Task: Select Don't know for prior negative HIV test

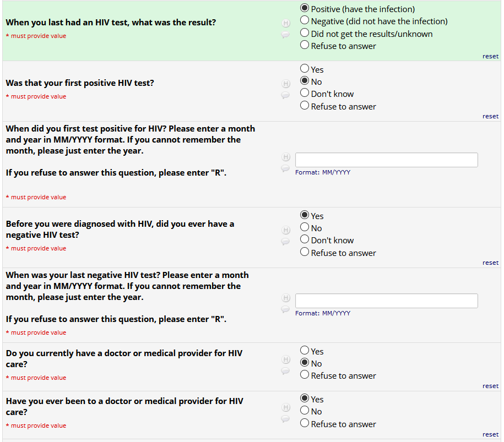Action: coord(305,240)
